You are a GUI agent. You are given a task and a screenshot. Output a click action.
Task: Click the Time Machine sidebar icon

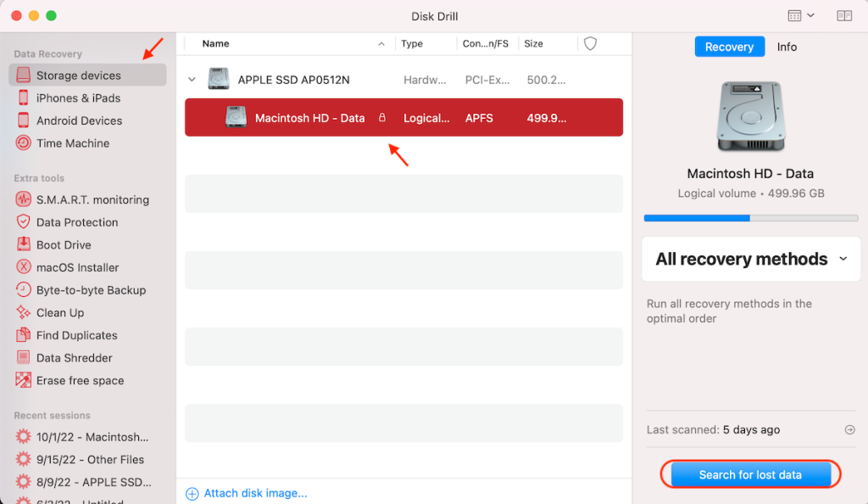[x=23, y=143]
